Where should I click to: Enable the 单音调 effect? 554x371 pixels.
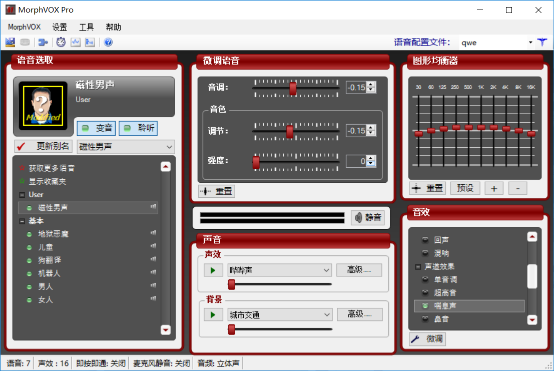coord(425,279)
